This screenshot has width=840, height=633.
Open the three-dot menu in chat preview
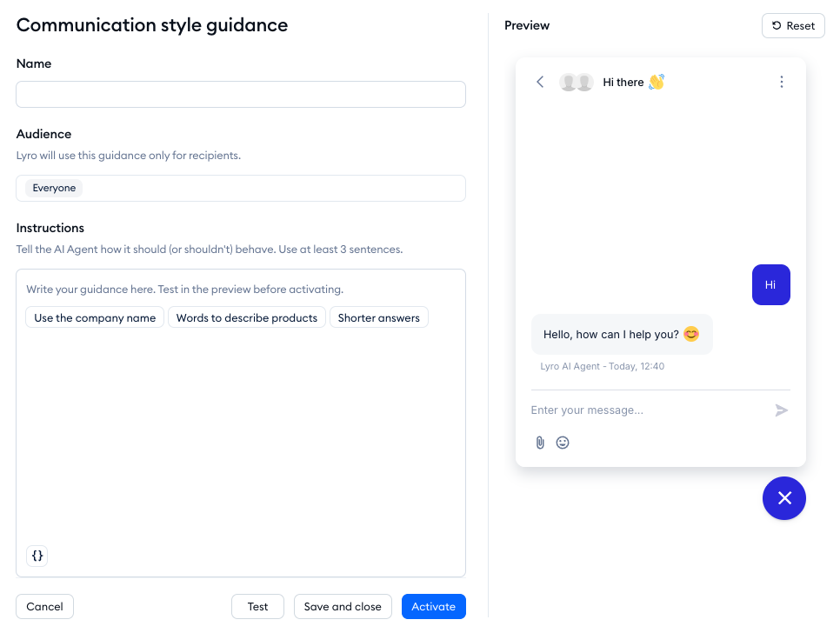(x=782, y=82)
